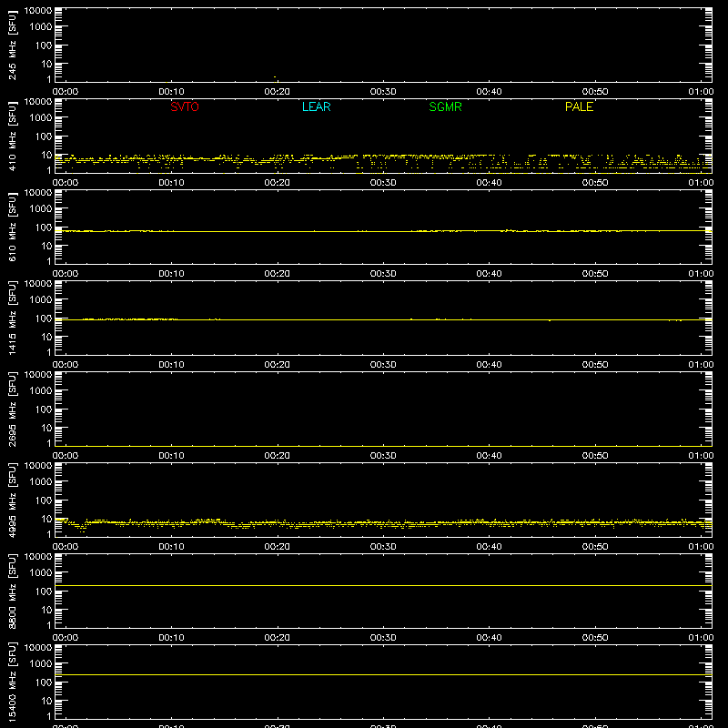Click the 00:40 time label under 610 MHz plot
The image size is (728, 728).
489,274
